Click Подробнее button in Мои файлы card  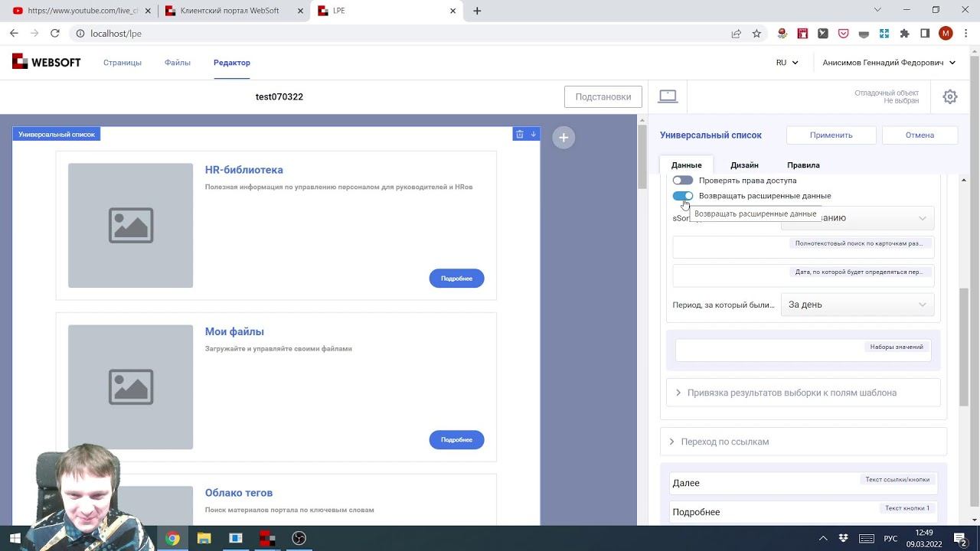(x=456, y=440)
